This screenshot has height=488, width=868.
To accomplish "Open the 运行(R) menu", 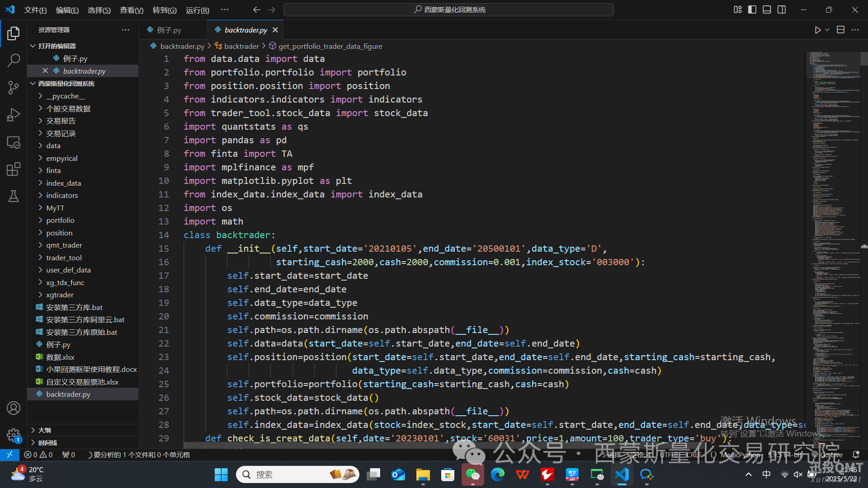I will click(x=198, y=10).
